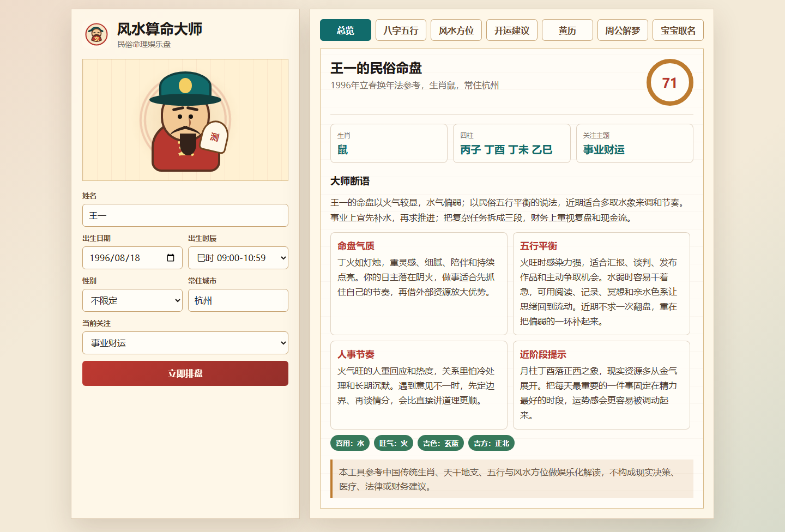Click the 常住城市 input field
Viewport: 785px width, 532px height.
coord(238,300)
